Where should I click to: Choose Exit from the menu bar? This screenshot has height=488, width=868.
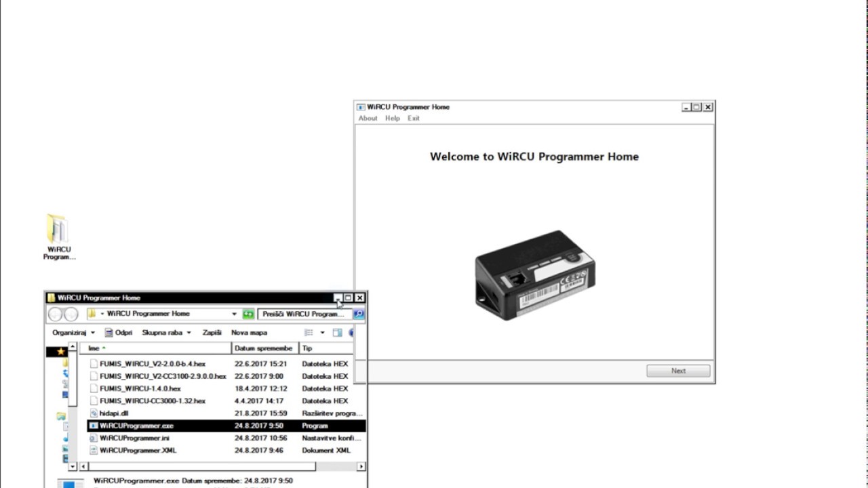[x=414, y=118]
